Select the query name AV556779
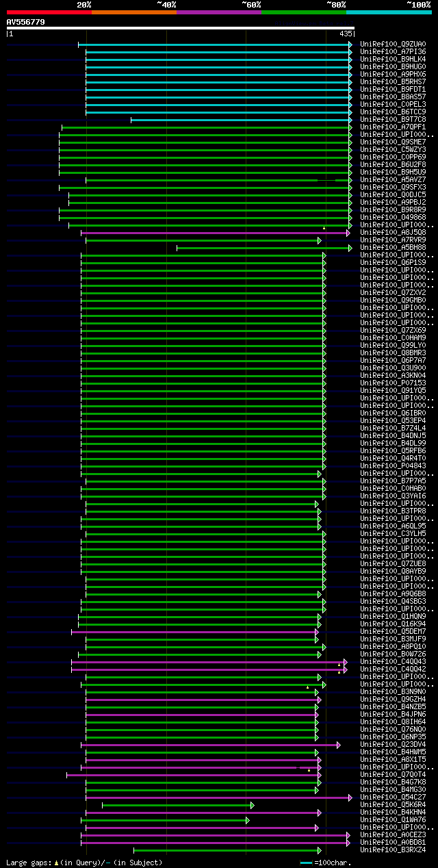 pos(26,22)
